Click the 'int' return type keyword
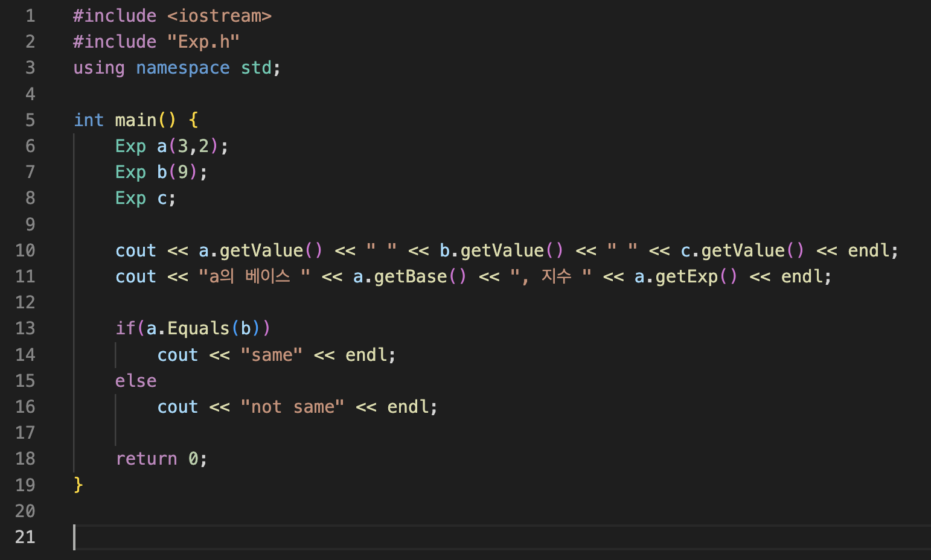The height and width of the screenshot is (560, 931). (x=89, y=120)
